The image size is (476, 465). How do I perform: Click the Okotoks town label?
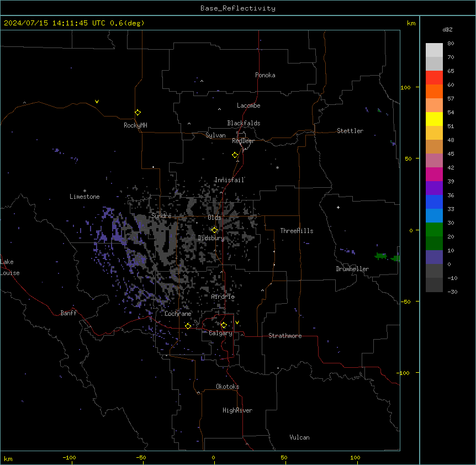pyautogui.click(x=228, y=387)
